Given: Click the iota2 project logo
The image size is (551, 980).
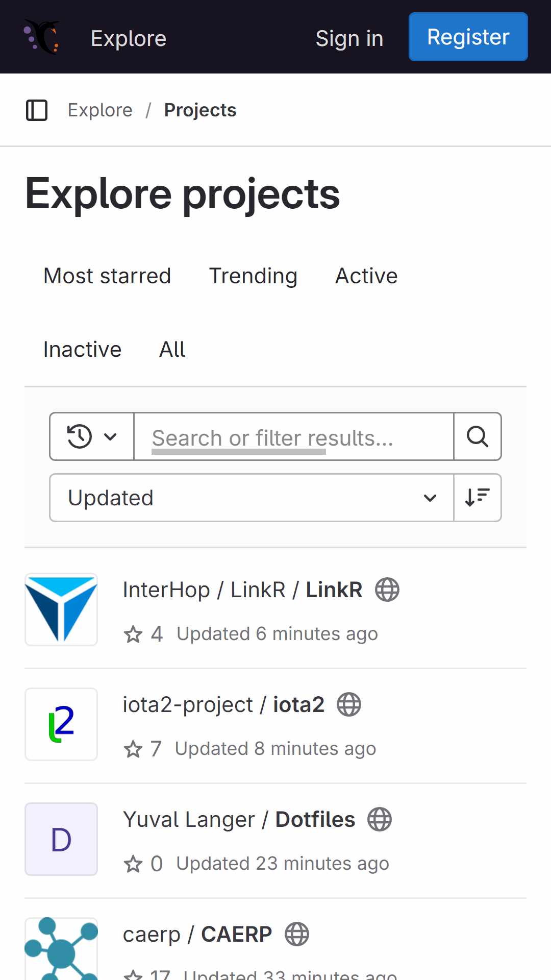Looking at the screenshot, I should 61,724.
